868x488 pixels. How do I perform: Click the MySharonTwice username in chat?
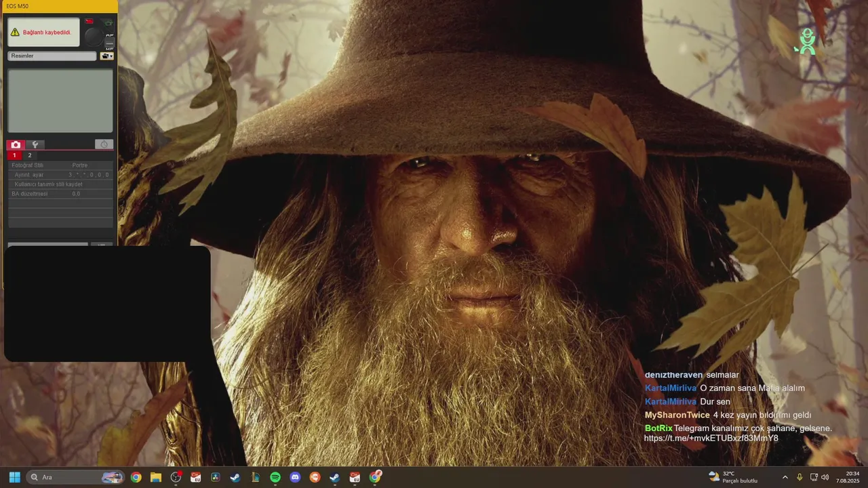point(677,415)
